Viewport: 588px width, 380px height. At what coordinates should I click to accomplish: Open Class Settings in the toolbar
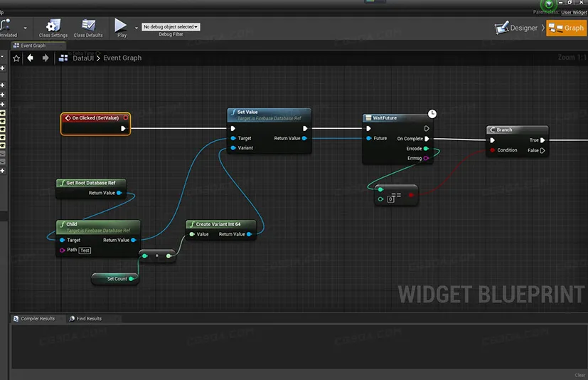coord(53,28)
